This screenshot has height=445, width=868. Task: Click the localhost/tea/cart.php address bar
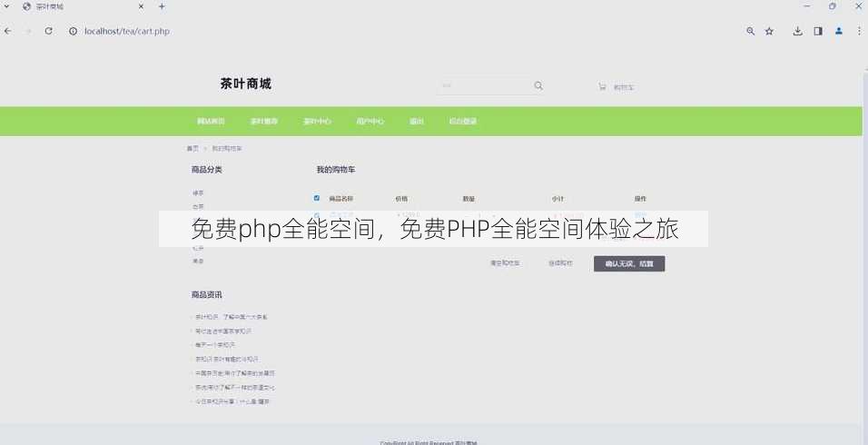(127, 32)
